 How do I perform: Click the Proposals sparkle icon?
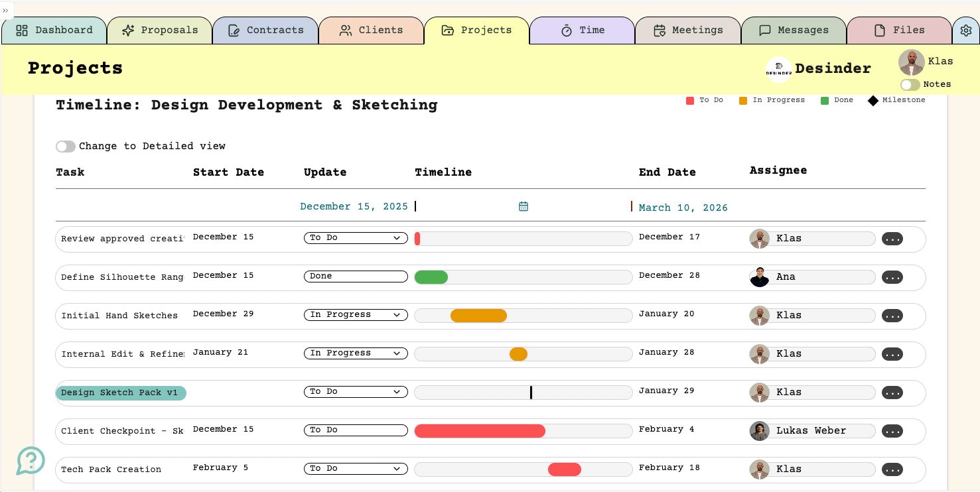[x=130, y=30]
